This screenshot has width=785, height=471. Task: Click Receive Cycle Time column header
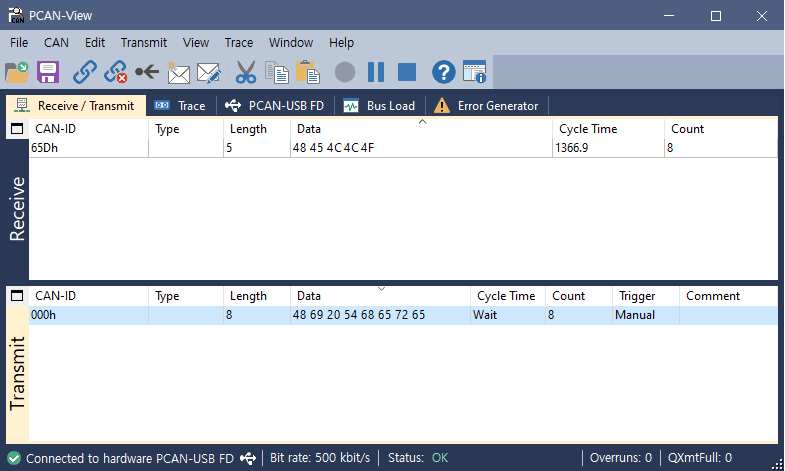point(608,129)
